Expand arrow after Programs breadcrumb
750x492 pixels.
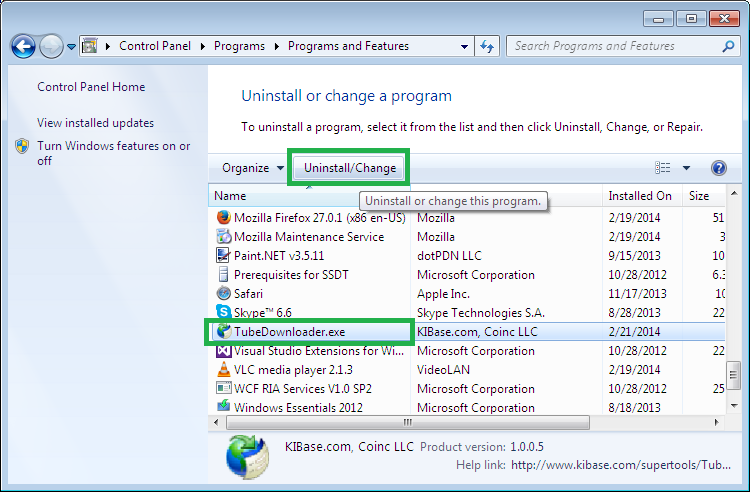tap(276, 46)
